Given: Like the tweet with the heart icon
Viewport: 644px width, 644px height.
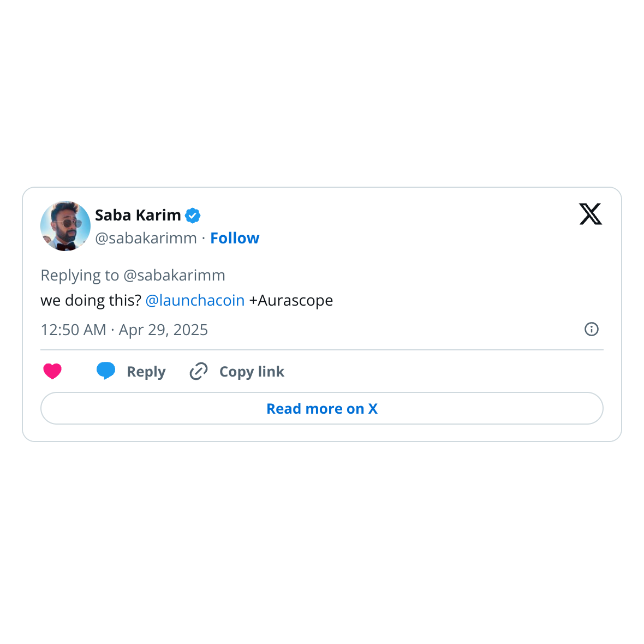Looking at the screenshot, I should coord(52,371).
